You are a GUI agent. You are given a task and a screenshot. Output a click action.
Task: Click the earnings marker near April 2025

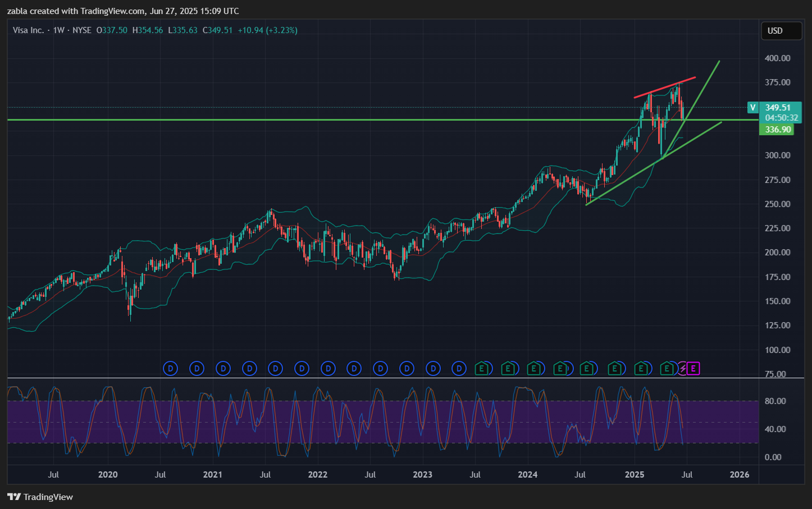pyautogui.click(x=667, y=369)
